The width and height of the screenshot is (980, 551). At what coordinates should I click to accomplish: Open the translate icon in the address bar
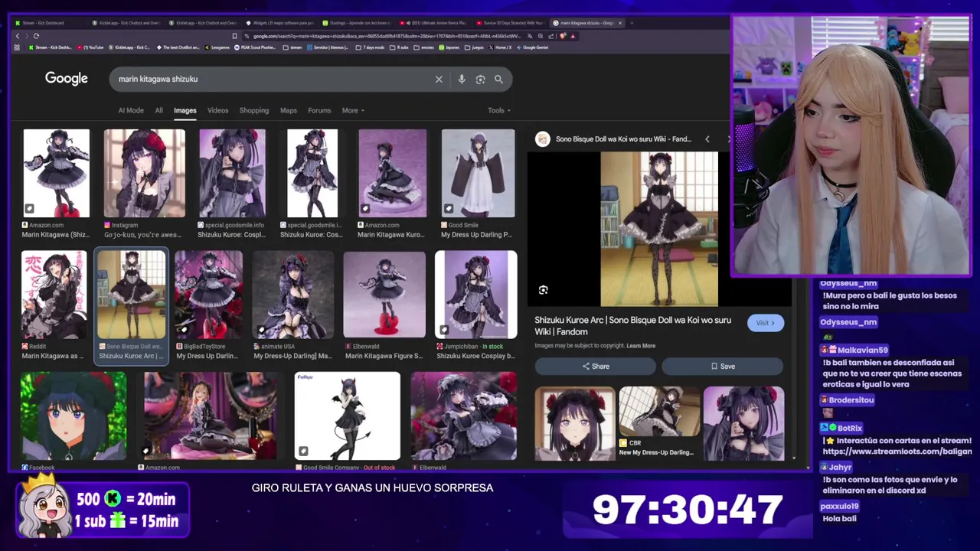[x=530, y=36]
